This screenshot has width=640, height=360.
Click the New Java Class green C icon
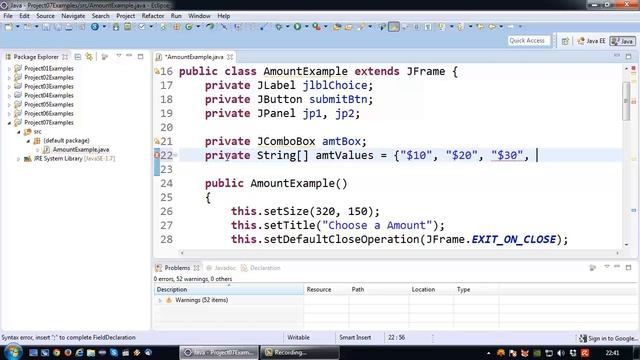(189, 27)
